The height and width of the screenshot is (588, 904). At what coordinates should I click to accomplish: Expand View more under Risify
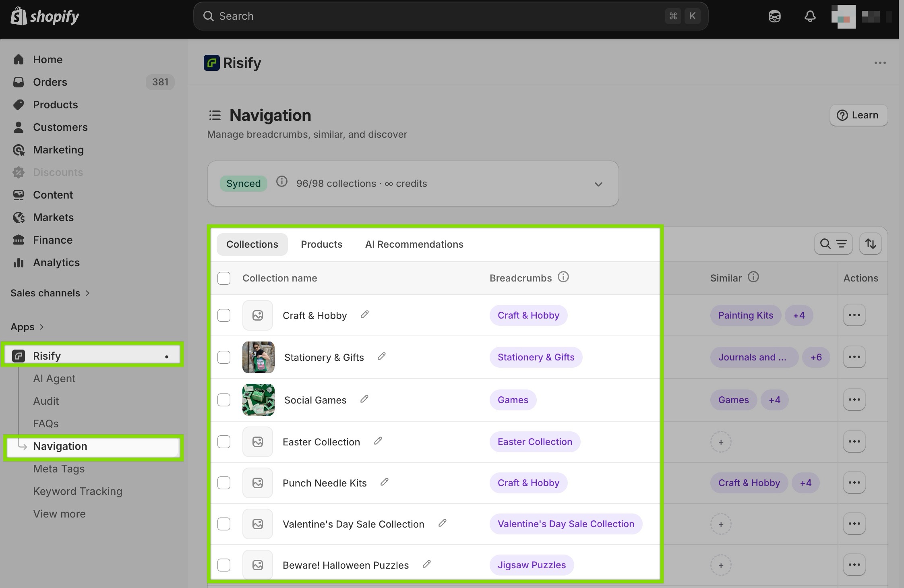coord(59,514)
